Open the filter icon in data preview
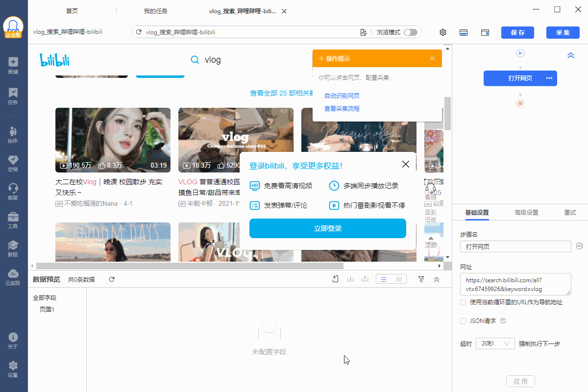This screenshot has width=588, height=392. 421,279
